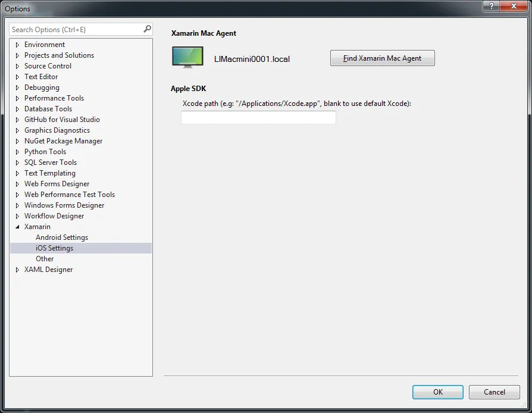Expand Text Templating arrow
Screen dimensions: 532x413
(x=18, y=173)
